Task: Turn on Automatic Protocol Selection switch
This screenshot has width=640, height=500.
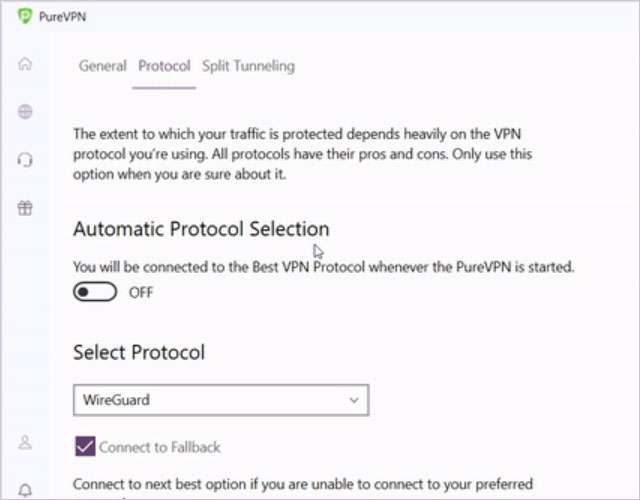Action: click(x=95, y=293)
